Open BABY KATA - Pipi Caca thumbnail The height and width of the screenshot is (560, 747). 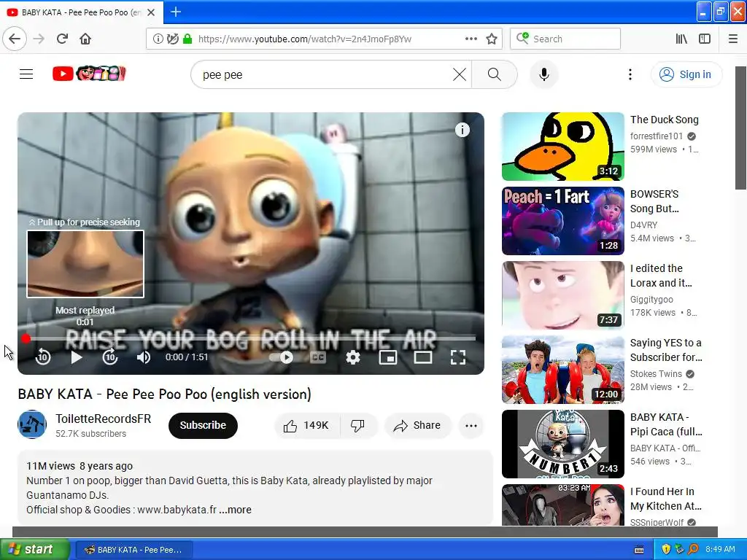click(x=562, y=444)
